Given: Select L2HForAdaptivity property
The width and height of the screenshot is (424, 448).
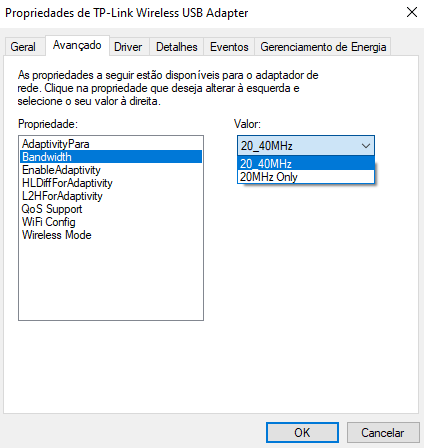Looking at the screenshot, I should pyautogui.click(x=111, y=196).
